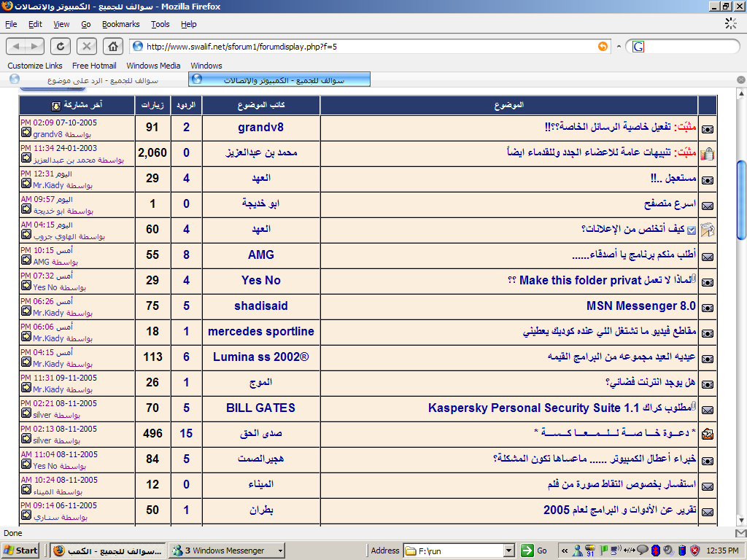The image size is (747, 560).
Task: Expand hidden system tray icons chevron
Action: point(564,551)
